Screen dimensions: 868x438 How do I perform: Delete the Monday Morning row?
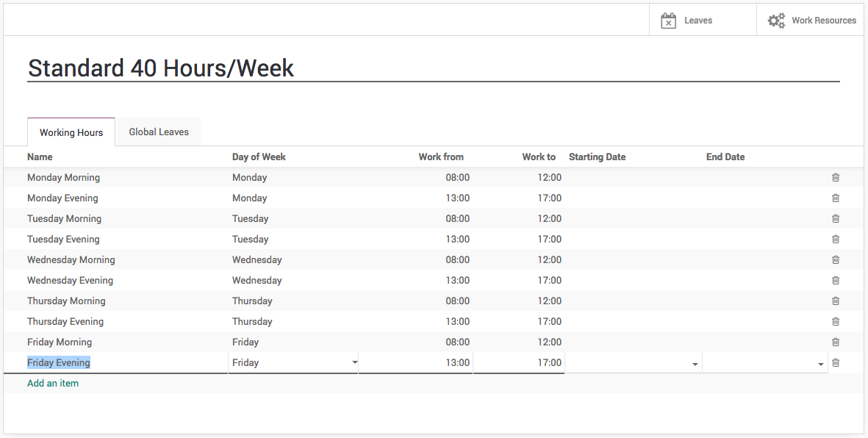835,177
